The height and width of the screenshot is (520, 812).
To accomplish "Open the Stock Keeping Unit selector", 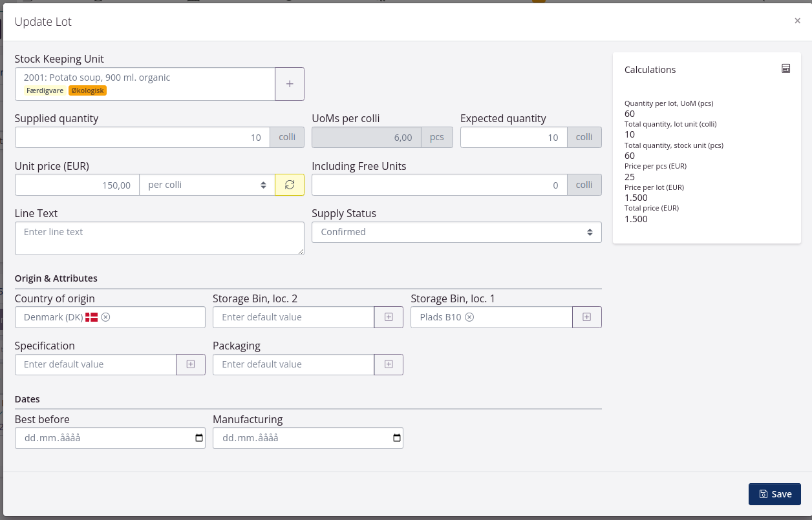I will coord(145,84).
